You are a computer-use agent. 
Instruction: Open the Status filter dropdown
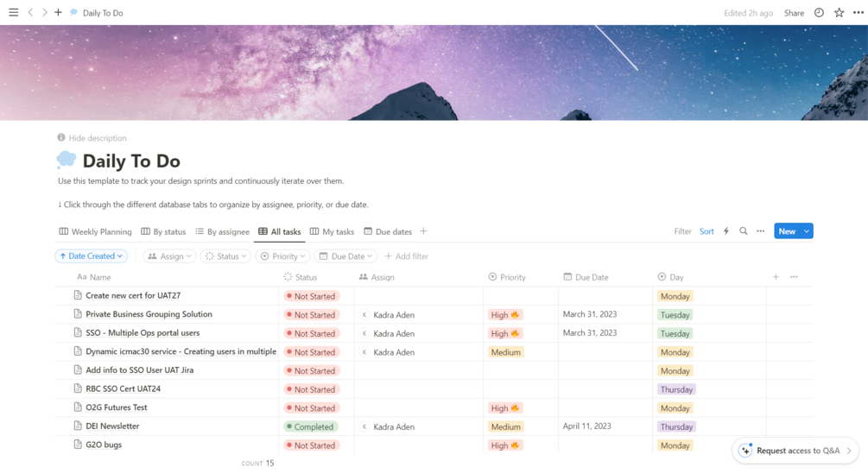pyautogui.click(x=226, y=256)
